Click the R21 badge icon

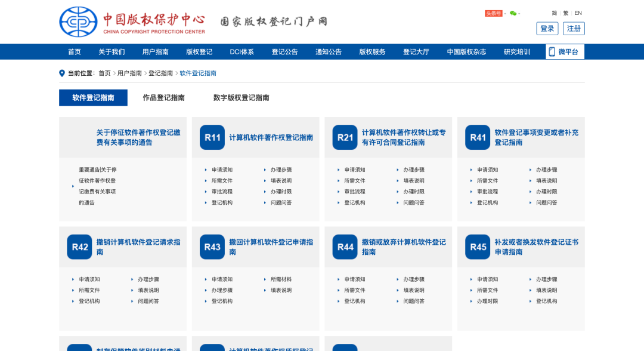(x=345, y=137)
